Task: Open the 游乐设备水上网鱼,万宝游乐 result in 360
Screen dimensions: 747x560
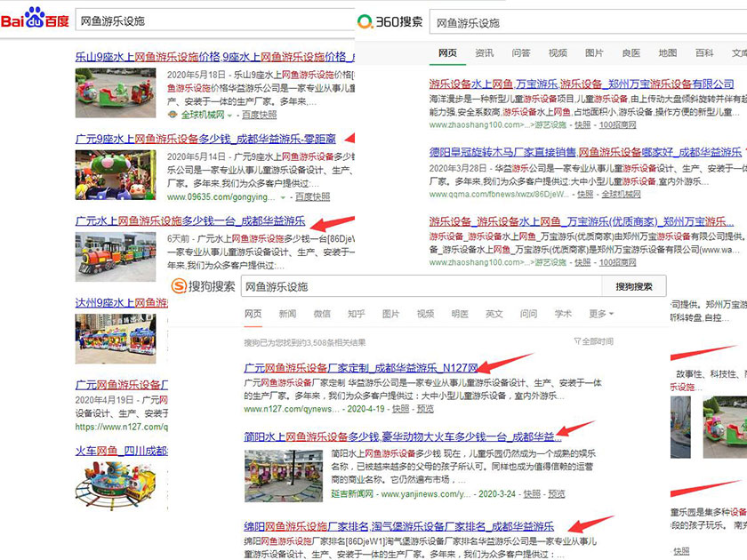Action: pos(582,84)
